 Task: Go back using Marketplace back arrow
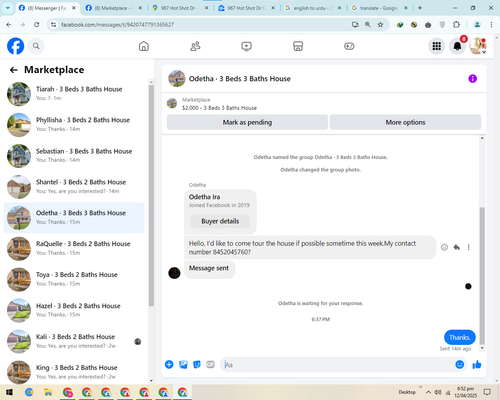(14, 70)
